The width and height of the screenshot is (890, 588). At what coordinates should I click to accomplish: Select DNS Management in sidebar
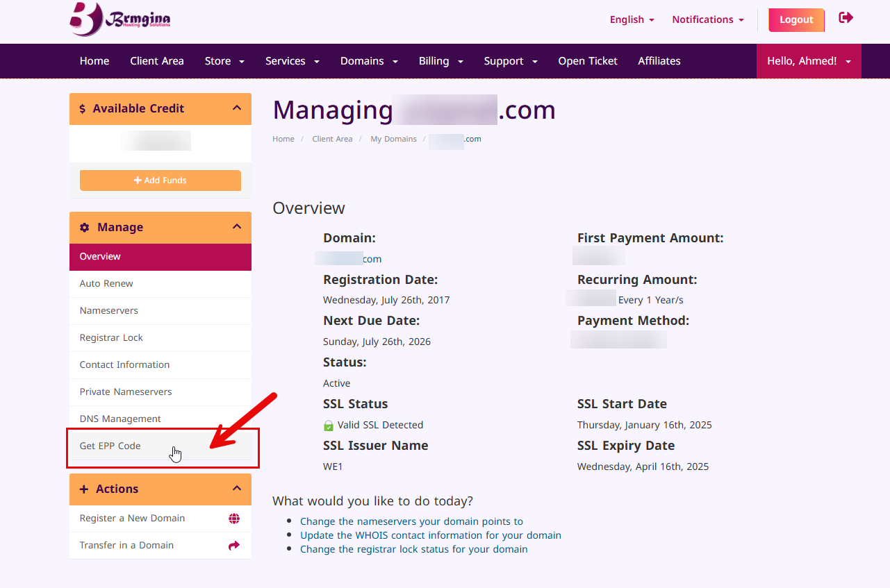pyautogui.click(x=160, y=419)
